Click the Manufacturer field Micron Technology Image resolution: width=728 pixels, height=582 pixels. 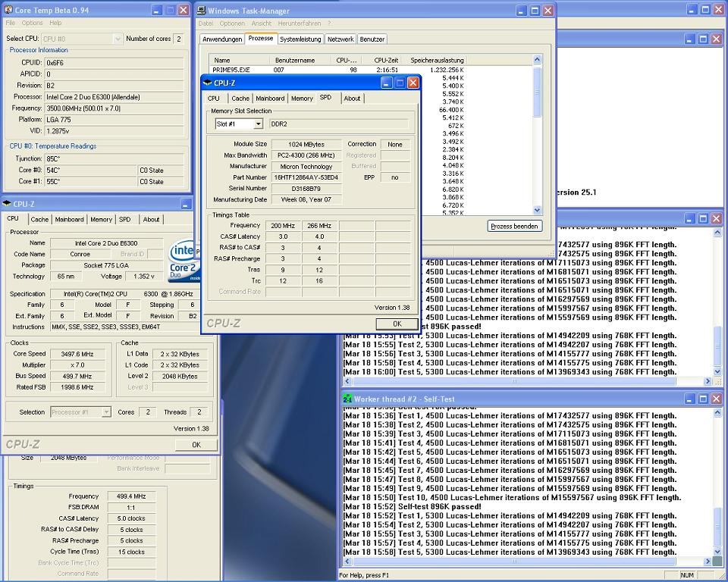306,166
